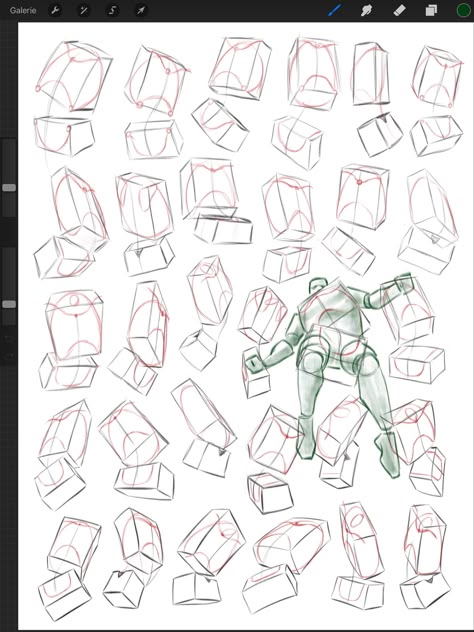Activate the Selection S-shaped tool

click(112, 10)
